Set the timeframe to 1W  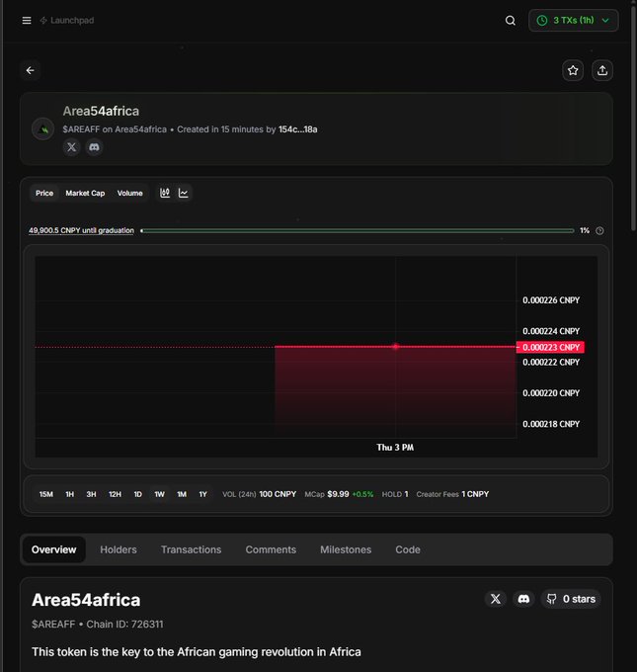[159, 494]
